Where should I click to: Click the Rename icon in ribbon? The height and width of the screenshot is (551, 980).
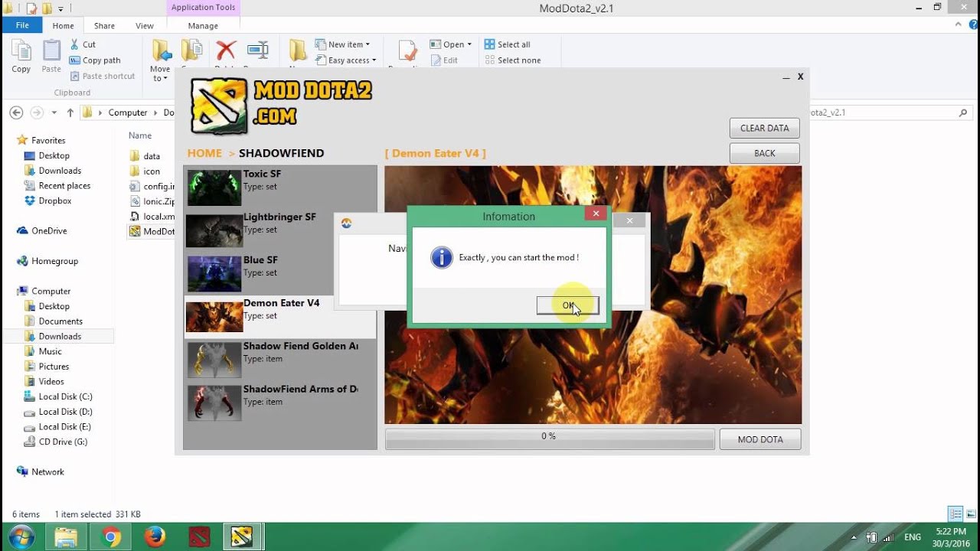point(257,51)
